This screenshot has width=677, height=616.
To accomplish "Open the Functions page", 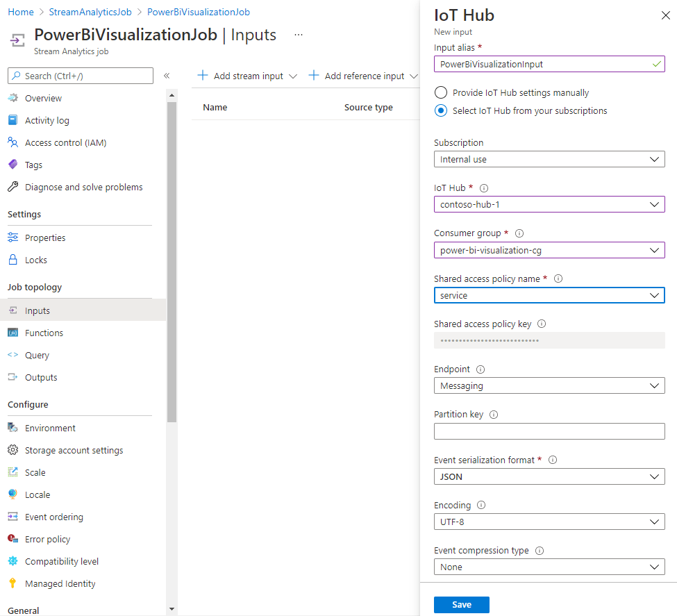I will tap(44, 332).
